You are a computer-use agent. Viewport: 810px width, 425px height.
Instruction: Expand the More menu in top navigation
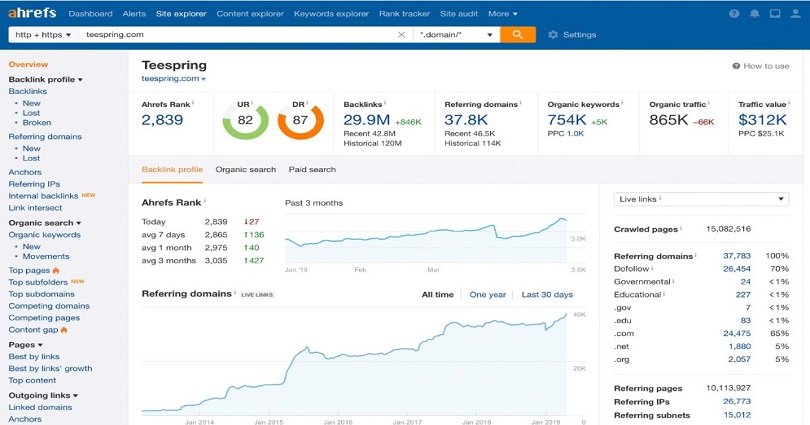tap(503, 14)
